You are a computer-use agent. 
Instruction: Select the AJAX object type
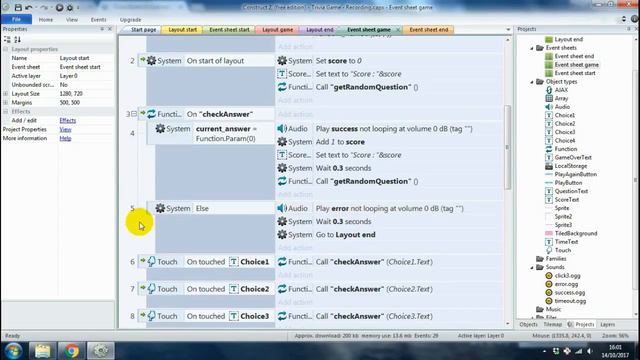tap(561, 90)
